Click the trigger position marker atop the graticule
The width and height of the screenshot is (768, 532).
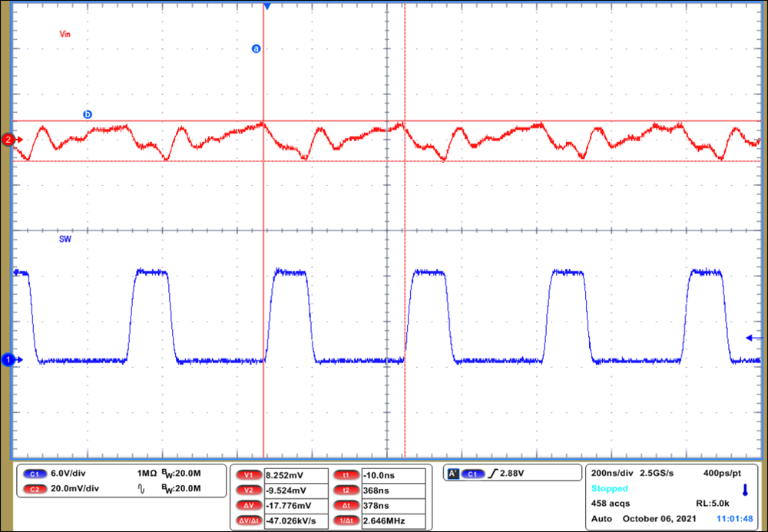tap(268, 6)
